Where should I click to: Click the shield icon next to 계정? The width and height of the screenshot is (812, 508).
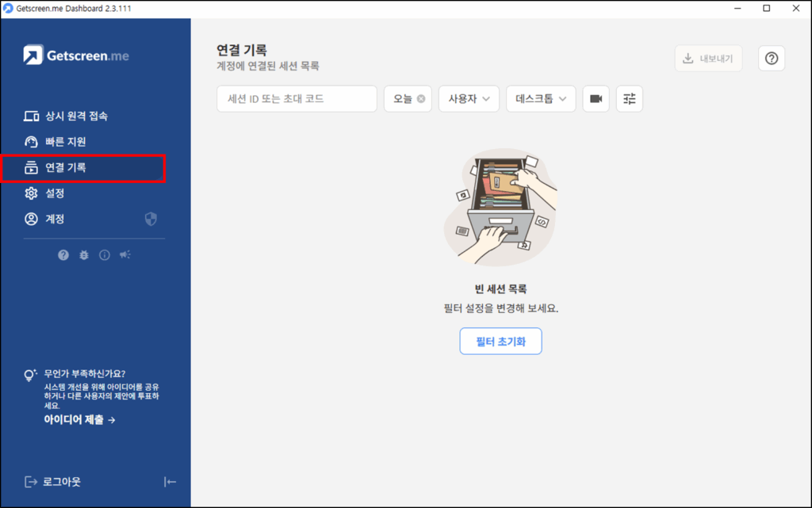click(151, 219)
